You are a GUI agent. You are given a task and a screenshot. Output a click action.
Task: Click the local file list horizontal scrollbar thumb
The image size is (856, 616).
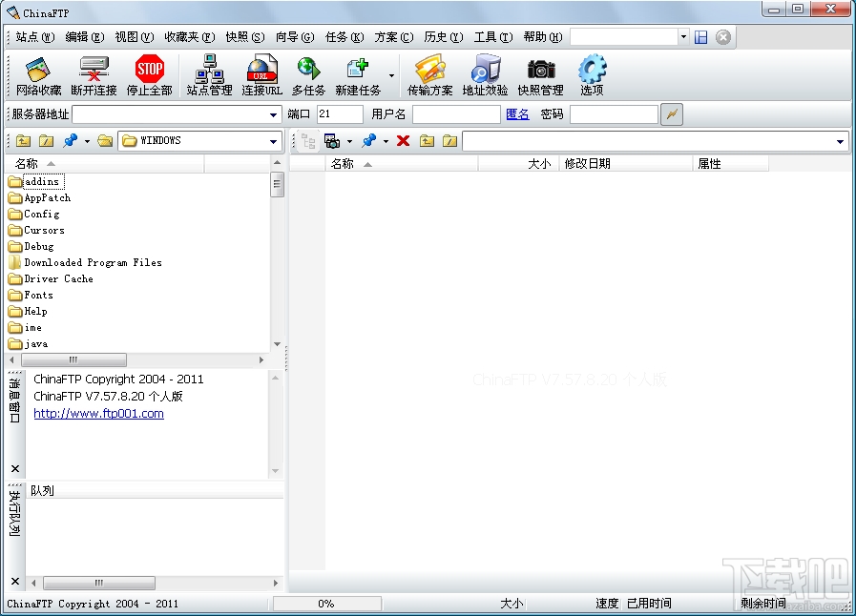click(x=73, y=360)
